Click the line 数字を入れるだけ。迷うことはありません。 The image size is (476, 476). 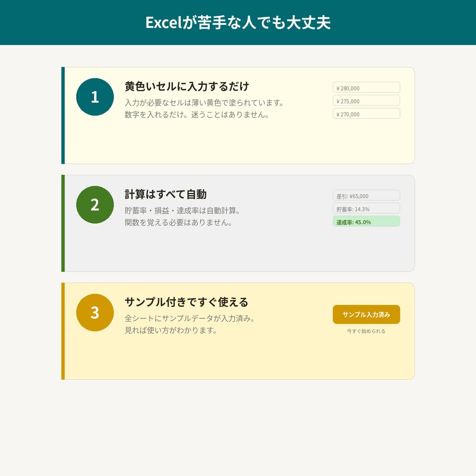197,114
